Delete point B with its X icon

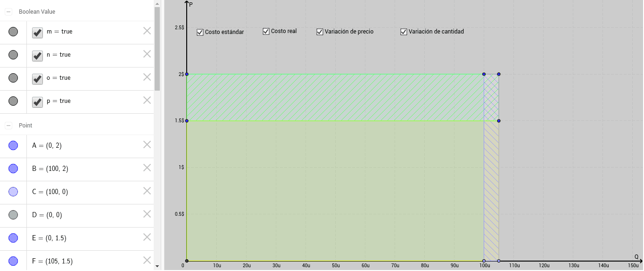click(147, 168)
